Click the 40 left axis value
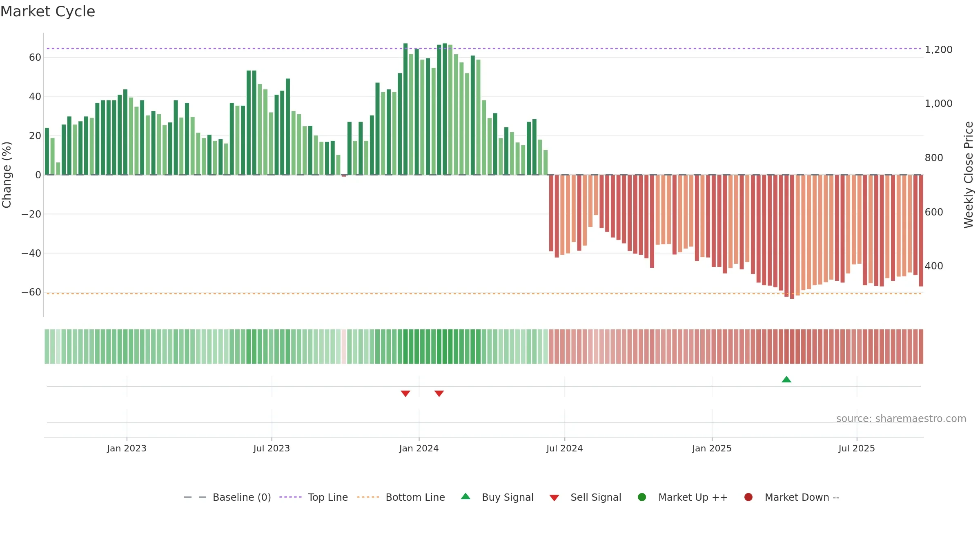980x551 pixels. click(35, 97)
